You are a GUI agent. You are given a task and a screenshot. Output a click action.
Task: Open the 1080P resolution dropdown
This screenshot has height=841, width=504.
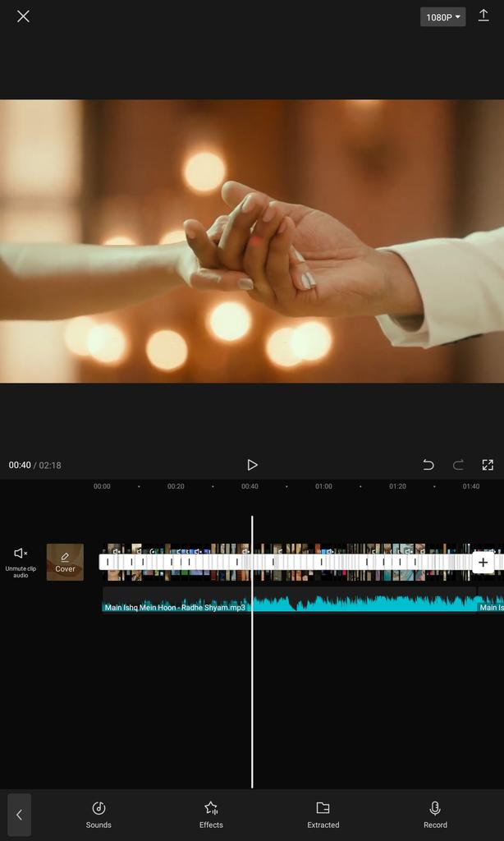(x=443, y=17)
